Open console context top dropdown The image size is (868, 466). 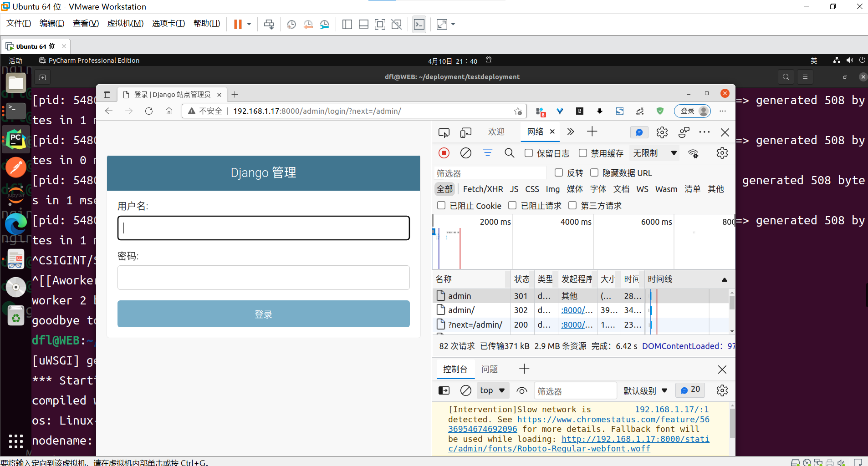pyautogui.click(x=492, y=390)
